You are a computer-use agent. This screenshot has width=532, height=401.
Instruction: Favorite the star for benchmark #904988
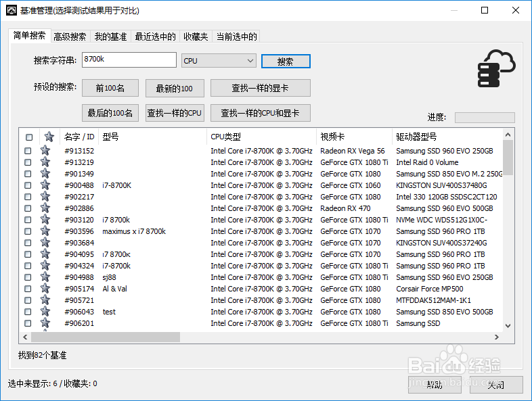45,277
